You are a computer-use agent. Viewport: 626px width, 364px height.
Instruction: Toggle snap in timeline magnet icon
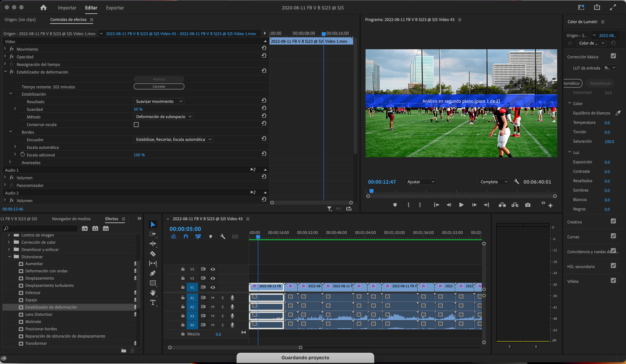tap(185, 237)
